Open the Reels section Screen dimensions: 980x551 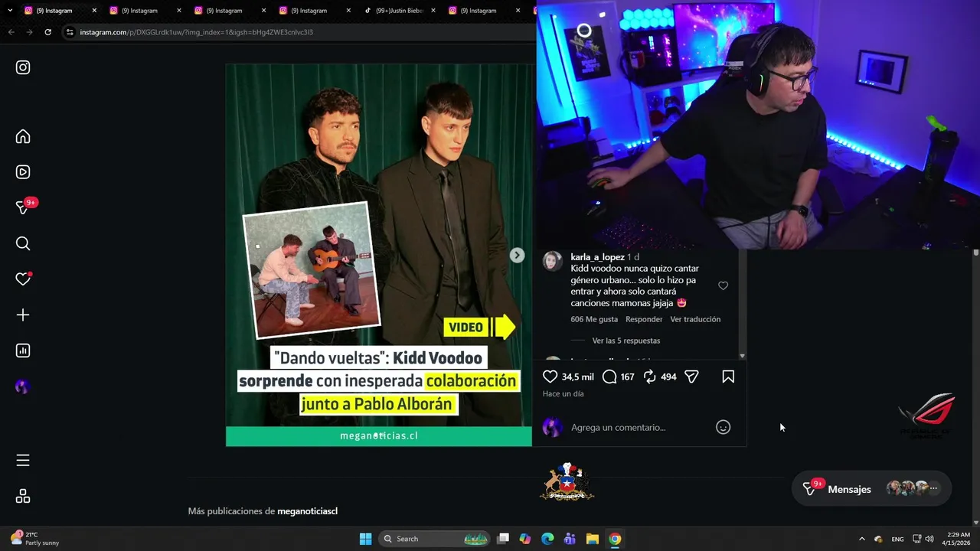coord(23,172)
